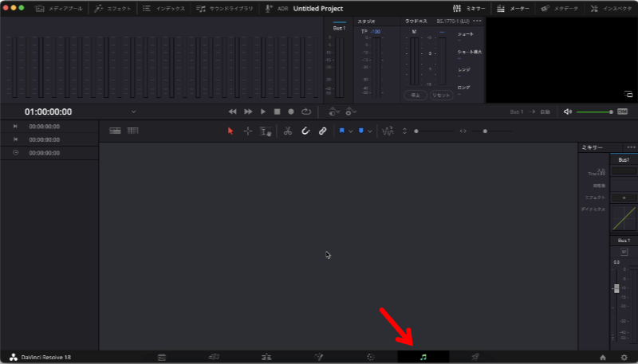Open loudness meter options three-dots menu
Viewport: 638px width, 364px height.
(x=477, y=21)
